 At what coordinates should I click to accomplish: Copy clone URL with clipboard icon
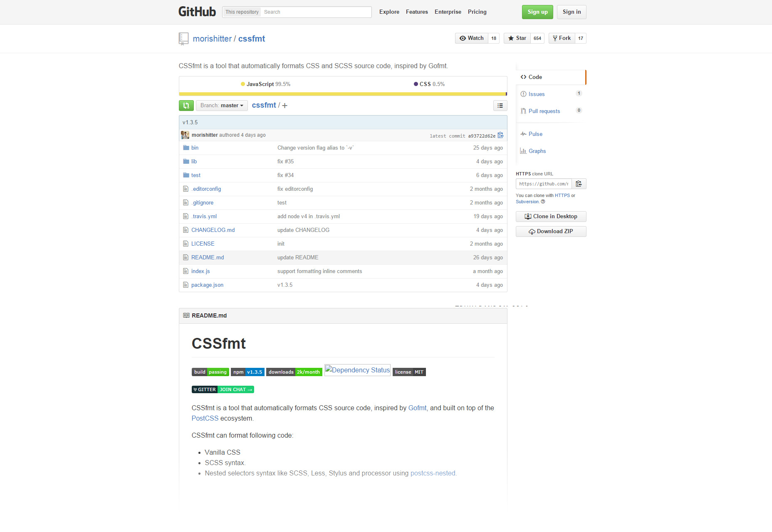click(x=579, y=184)
